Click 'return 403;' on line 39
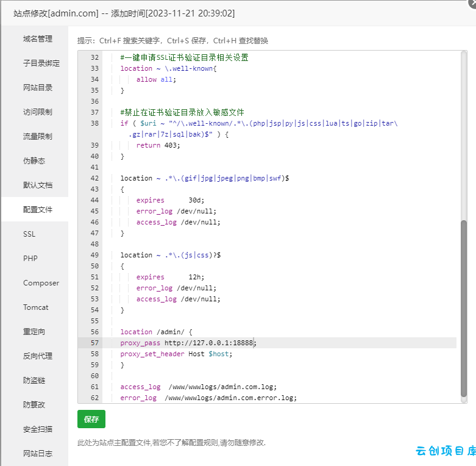 click(158, 145)
